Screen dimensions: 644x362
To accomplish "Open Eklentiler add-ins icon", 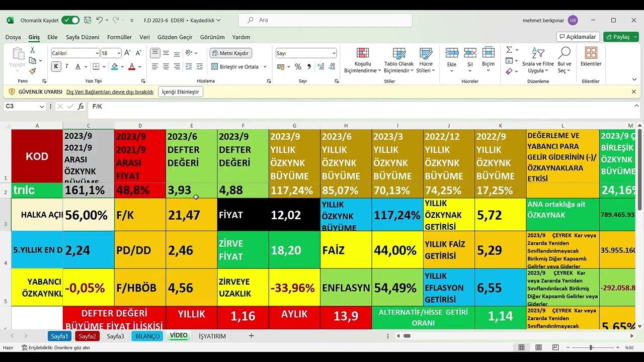I will coord(591,57).
